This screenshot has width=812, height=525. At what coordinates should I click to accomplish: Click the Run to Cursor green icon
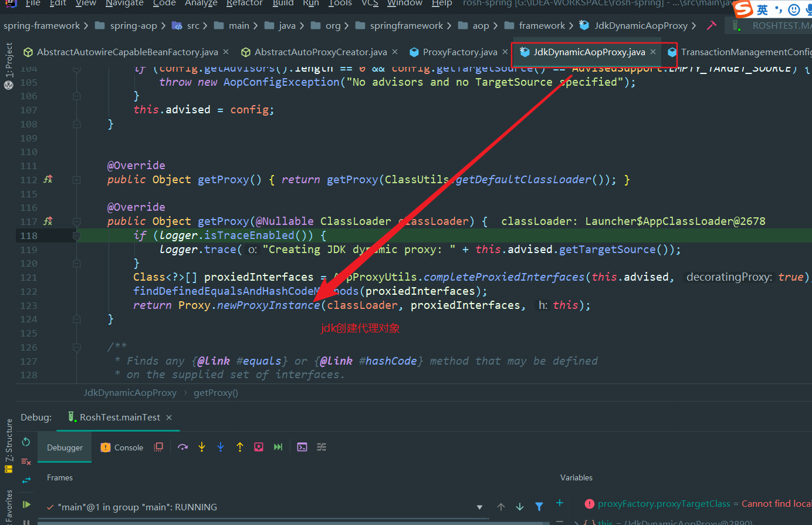tap(278, 447)
